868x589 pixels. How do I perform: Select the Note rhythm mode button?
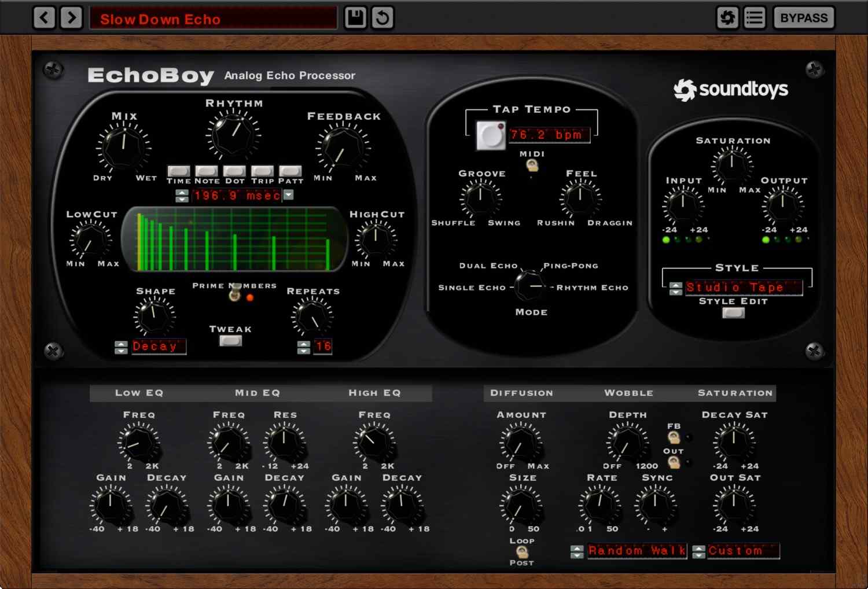click(x=207, y=171)
